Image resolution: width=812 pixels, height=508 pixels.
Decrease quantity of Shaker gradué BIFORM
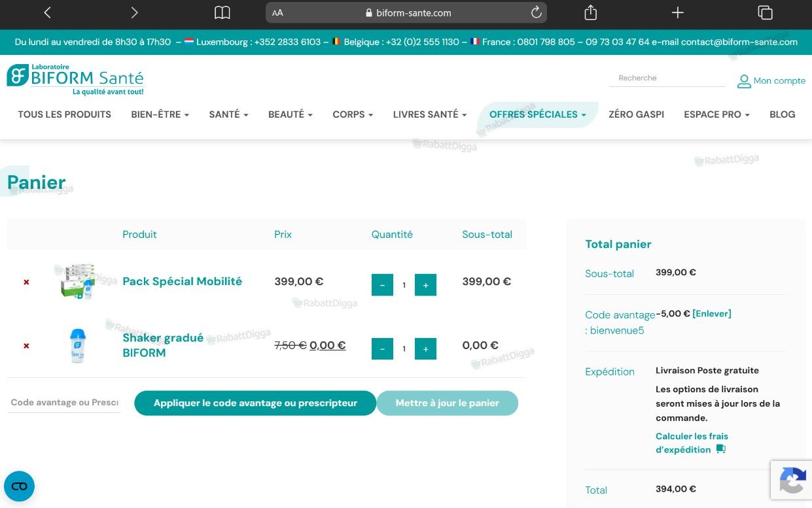(x=382, y=349)
